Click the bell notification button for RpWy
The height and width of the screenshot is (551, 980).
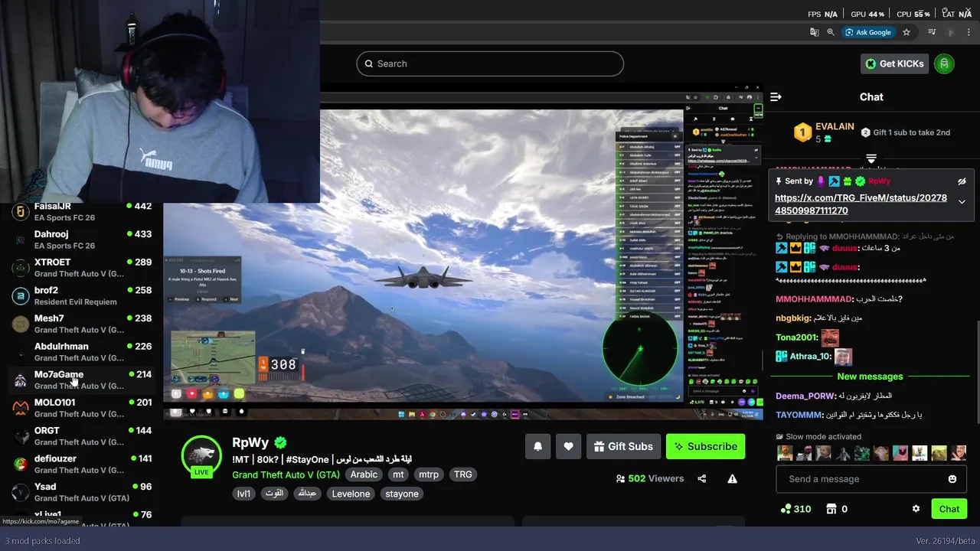pyautogui.click(x=537, y=446)
